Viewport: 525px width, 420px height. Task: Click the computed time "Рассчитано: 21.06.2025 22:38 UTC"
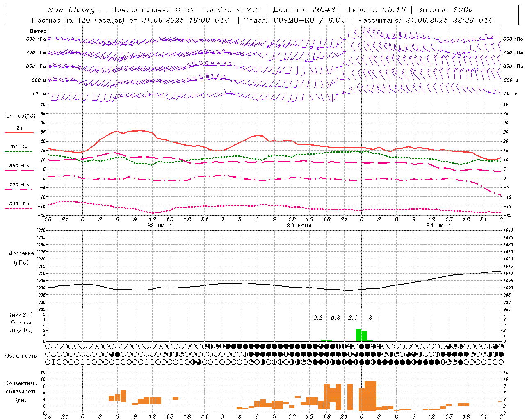pyautogui.click(x=426, y=20)
